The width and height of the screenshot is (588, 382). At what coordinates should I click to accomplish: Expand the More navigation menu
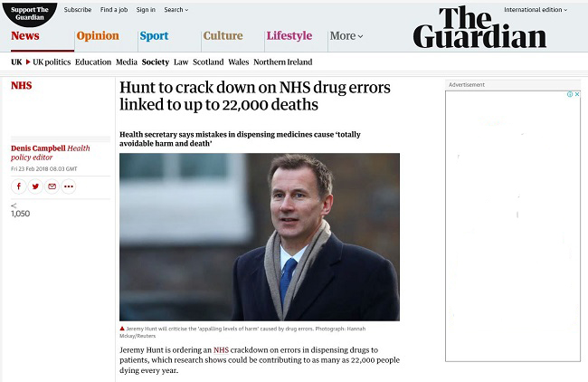click(x=346, y=36)
